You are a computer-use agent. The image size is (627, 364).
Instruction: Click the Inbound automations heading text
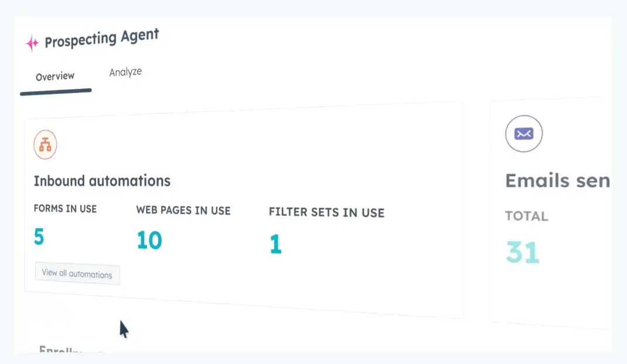pyautogui.click(x=101, y=181)
